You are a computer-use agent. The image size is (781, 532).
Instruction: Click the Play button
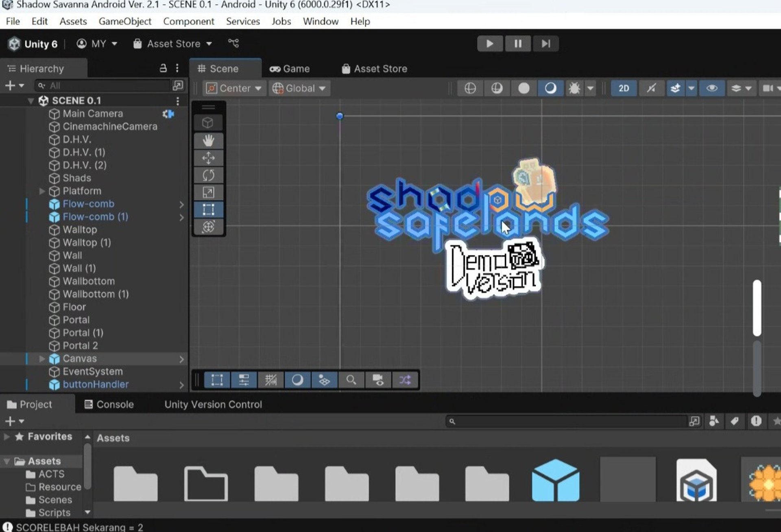(x=490, y=44)
